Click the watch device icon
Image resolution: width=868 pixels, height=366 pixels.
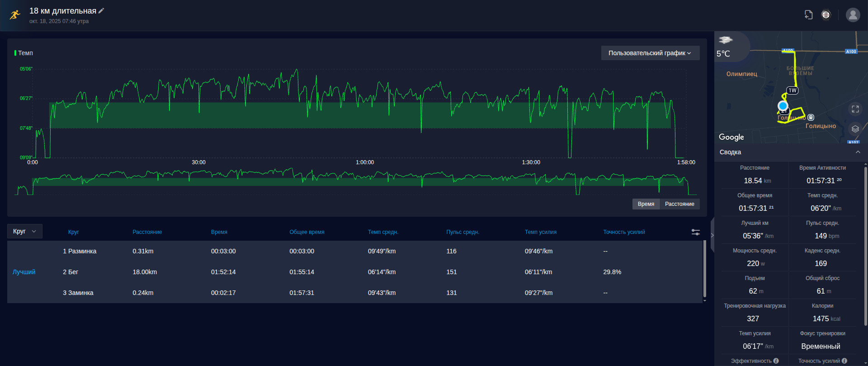(x=826, y=15)
